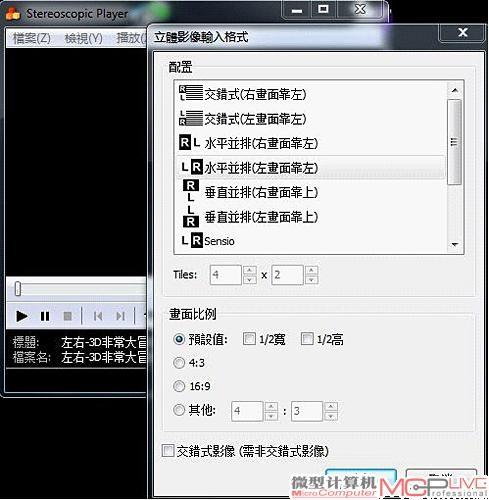This screenshot has height=500, width=489.
Task: Close the 立體影像輸入格式 dialog
Action: (x=463, y=32)
